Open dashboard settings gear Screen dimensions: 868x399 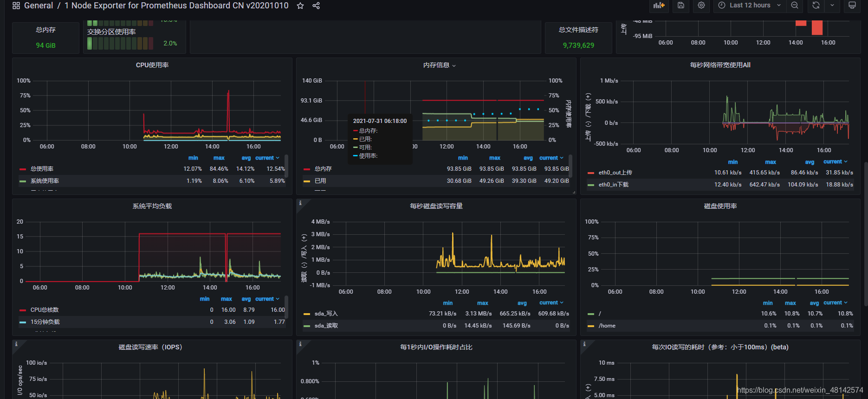[x=701, y=5]
